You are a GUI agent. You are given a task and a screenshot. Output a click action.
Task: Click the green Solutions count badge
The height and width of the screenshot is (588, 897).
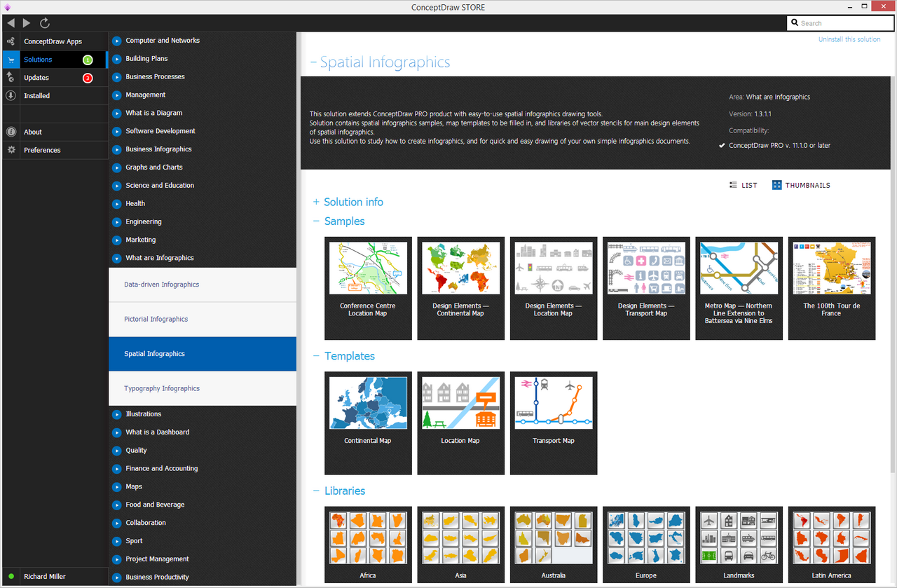[88, 60]
